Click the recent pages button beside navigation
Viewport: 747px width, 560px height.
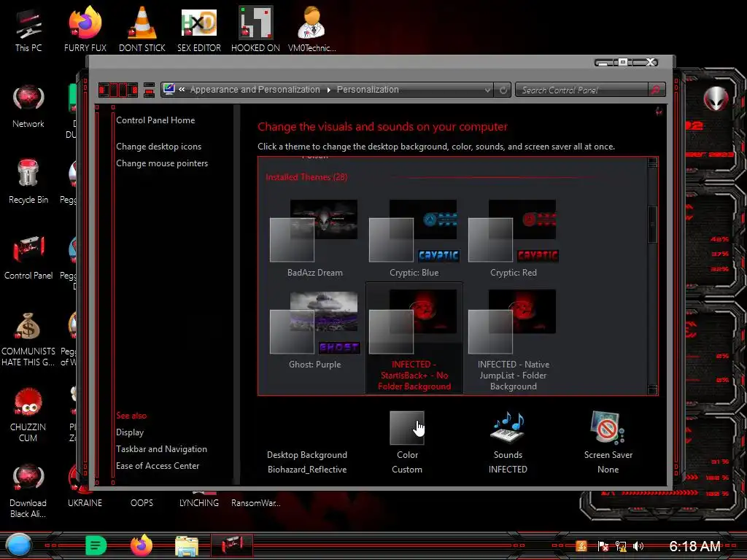(x=149, y=90)
